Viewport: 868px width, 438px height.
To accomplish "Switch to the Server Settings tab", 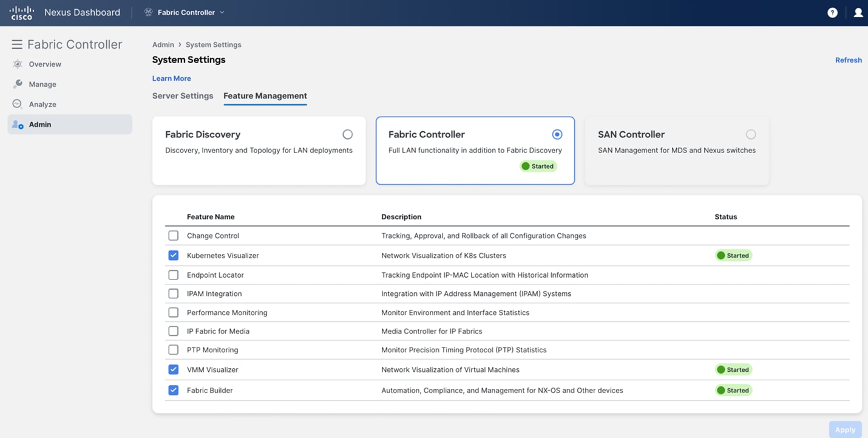I will click(183, 95).
